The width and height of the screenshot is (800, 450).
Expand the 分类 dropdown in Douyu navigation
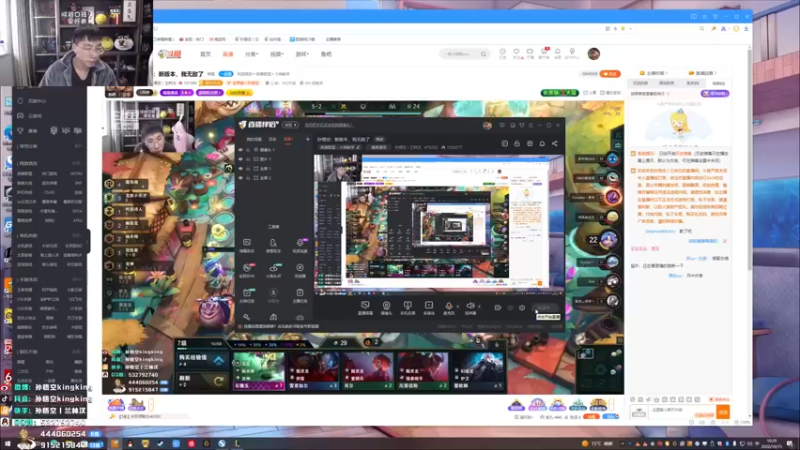251,54
